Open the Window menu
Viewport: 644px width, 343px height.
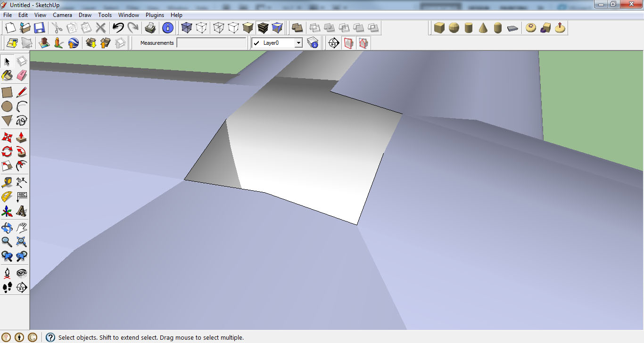click(129, 15)
